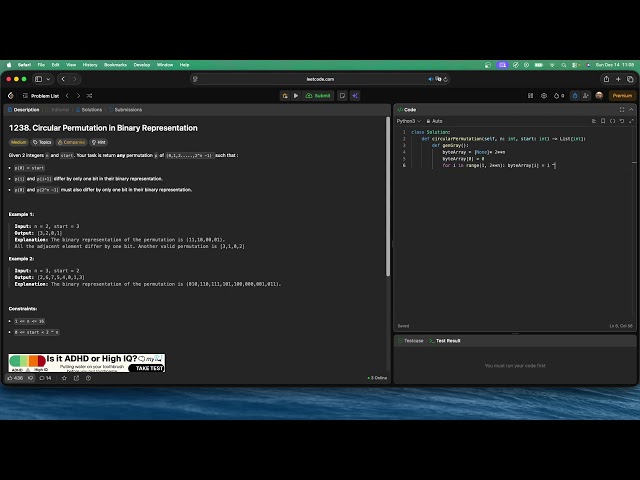Screen dimensions: 640x480
Task: Click the LeetCode logo icon
Action: [11, 96]
